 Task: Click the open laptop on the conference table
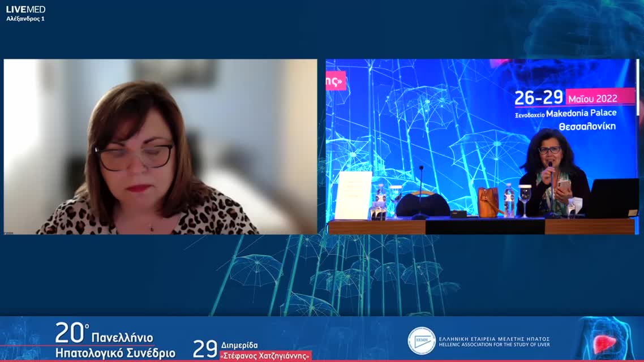coord(613,198)
